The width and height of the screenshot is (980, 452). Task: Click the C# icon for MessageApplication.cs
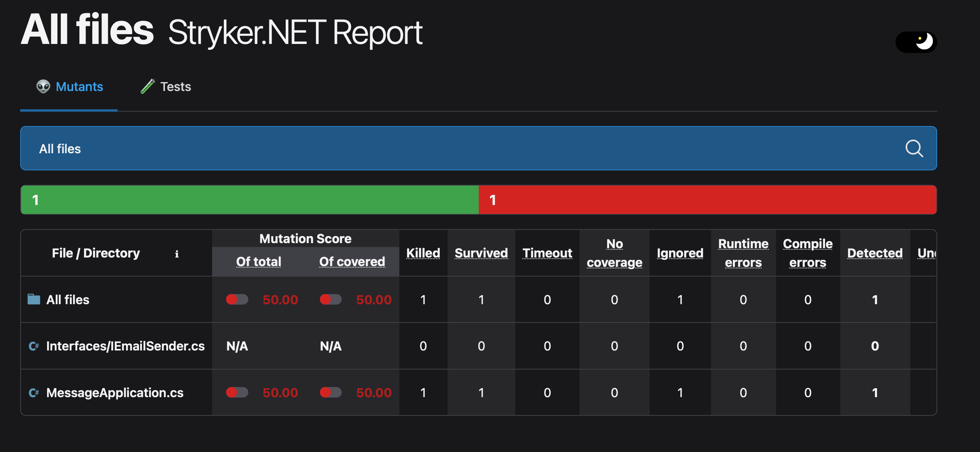point(34,392)
